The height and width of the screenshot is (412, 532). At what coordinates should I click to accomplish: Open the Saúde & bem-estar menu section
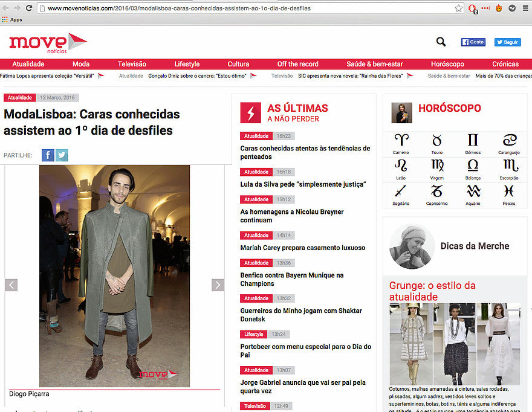click(x=375, y=64)
